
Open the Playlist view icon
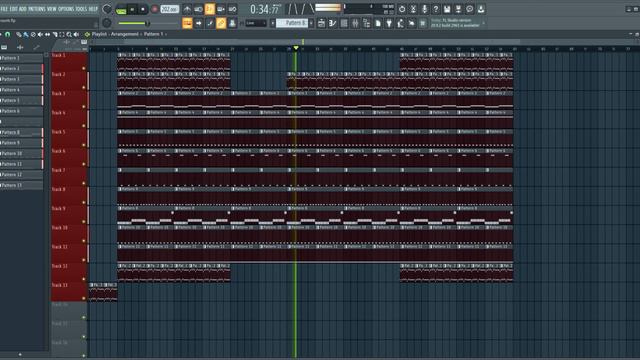(x=321, y=23)
